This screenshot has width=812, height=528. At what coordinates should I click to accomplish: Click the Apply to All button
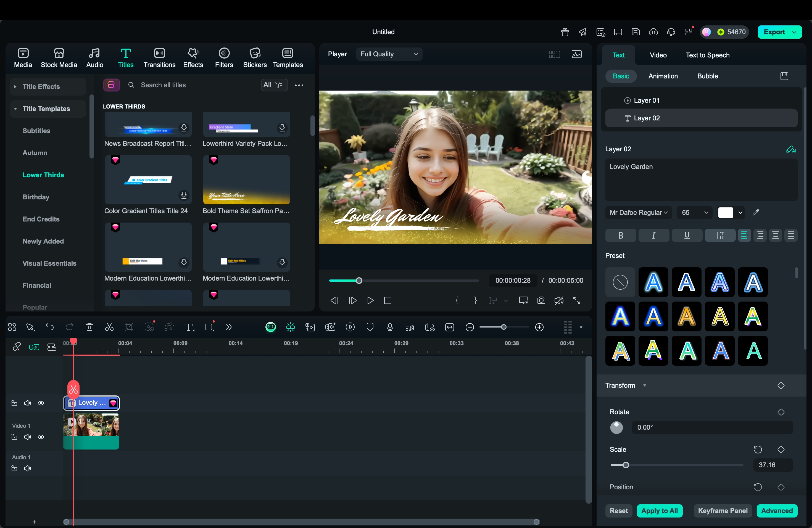coord(659,511)
